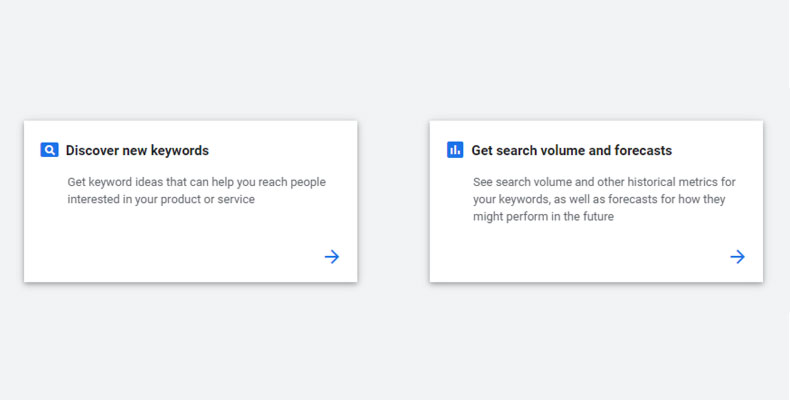Click the gray background below the Discover card

[x=190, y=340]
